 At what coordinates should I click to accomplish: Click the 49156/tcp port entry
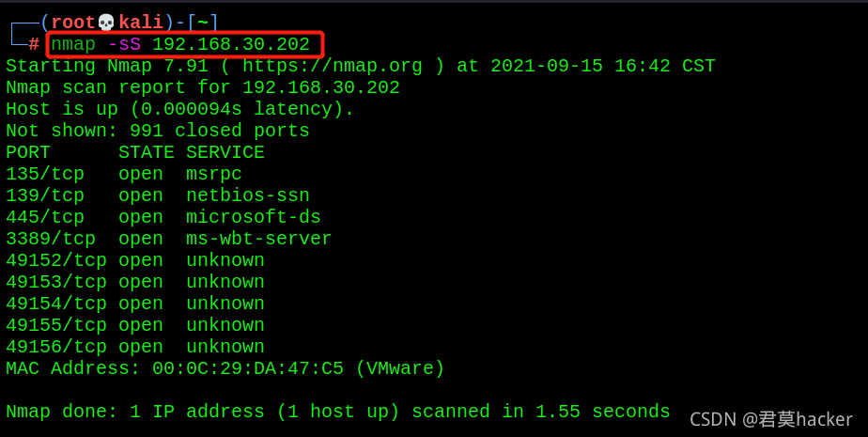point(135,347)
